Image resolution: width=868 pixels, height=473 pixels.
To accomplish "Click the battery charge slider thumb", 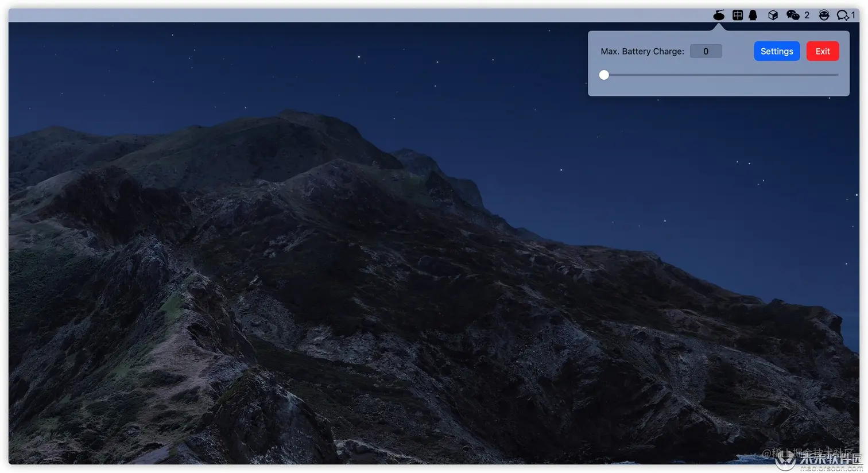I will point(604,75).
